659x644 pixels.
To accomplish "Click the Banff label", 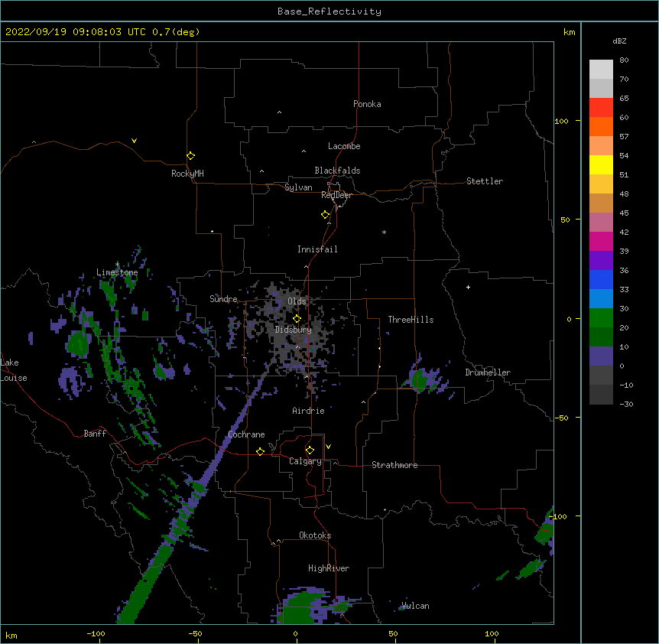I will [95, 434].
